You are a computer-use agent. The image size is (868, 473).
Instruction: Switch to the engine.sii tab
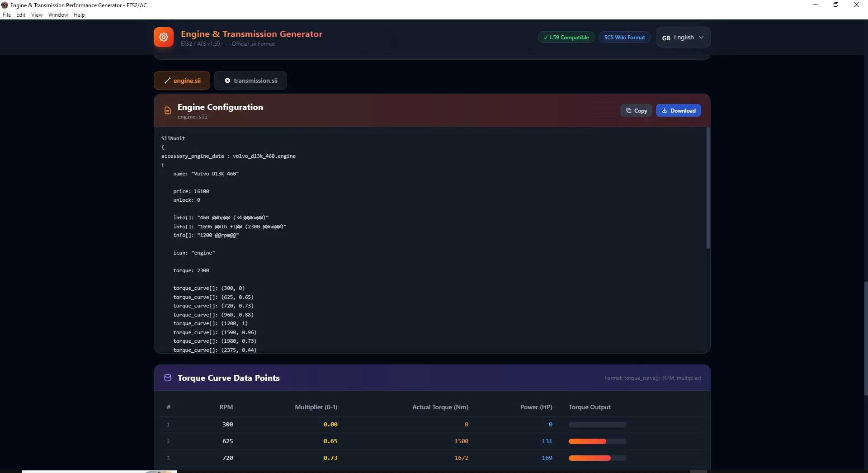pyautogui.click(x=182, y=80)
